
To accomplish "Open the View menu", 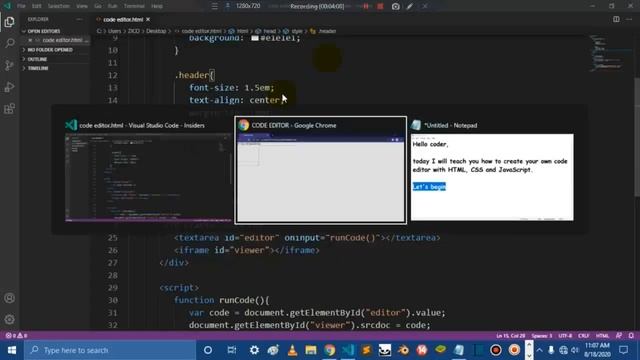I will [82, 6].
